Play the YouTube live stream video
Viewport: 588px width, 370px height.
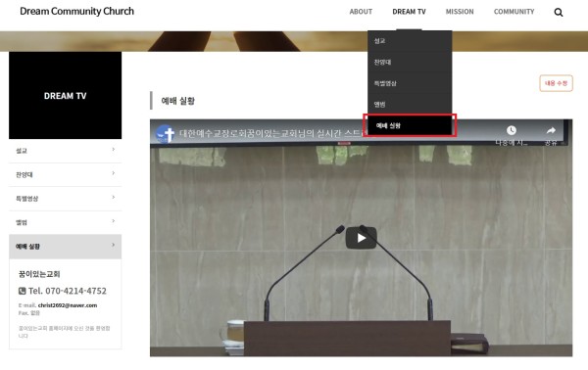361,238
